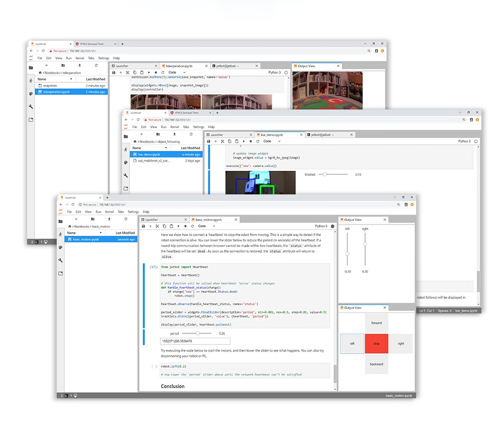The image size is (497, 448).
Task: Create new folder in basic_motion file browser
Action: click(92, 219)
